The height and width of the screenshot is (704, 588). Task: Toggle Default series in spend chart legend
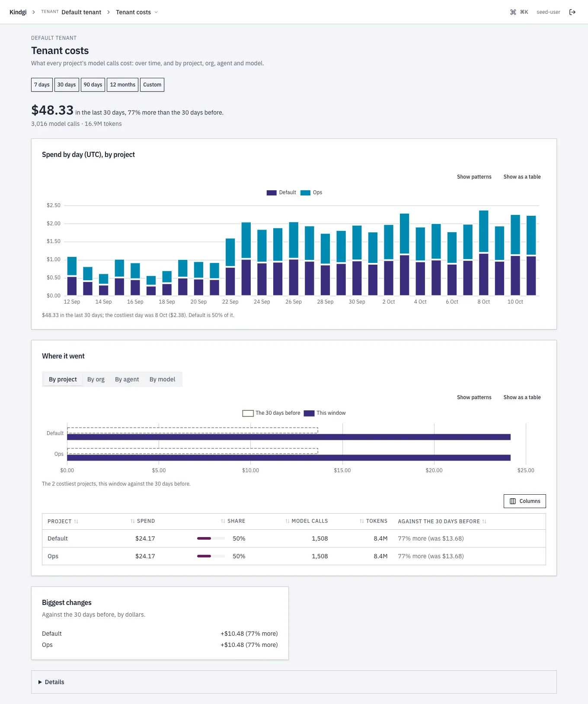coord(281,192)
